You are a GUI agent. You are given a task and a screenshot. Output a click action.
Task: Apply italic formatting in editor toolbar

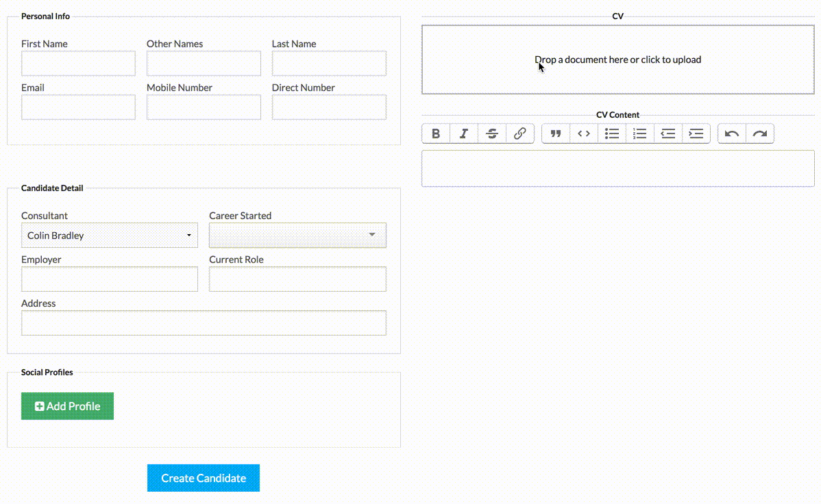click(464, 134)
